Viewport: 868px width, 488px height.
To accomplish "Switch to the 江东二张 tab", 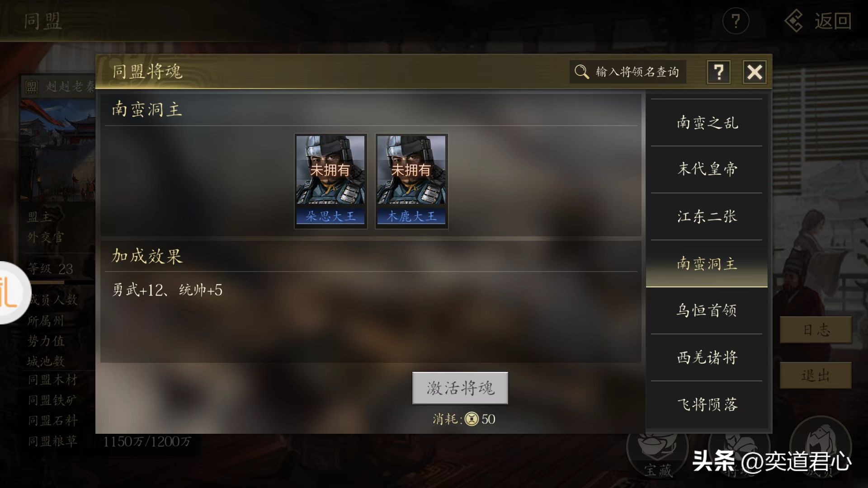I will [x=707, y=216].
